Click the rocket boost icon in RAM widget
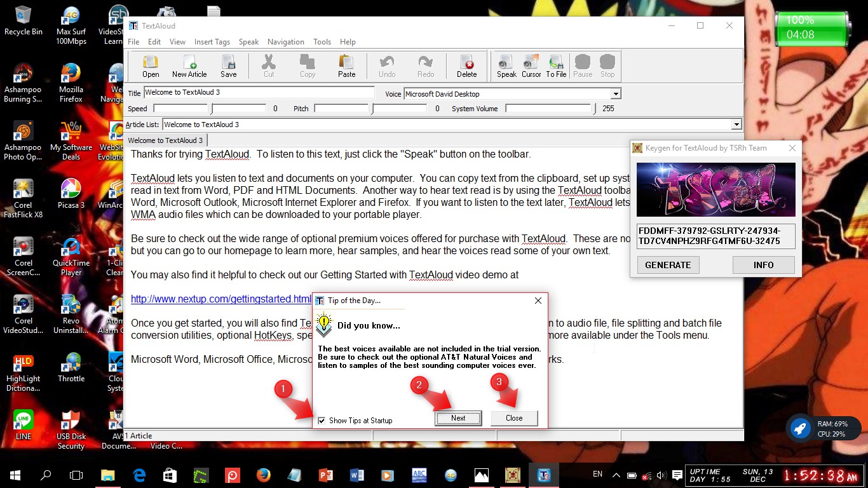The height and width of the screenshot is (488, 868). pyautogui.click(x=799, y=430)
